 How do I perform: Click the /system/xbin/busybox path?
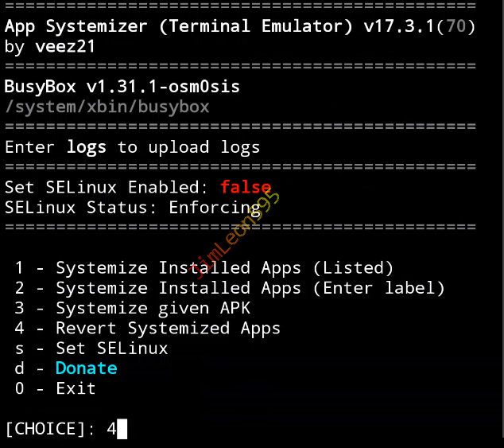107,106
